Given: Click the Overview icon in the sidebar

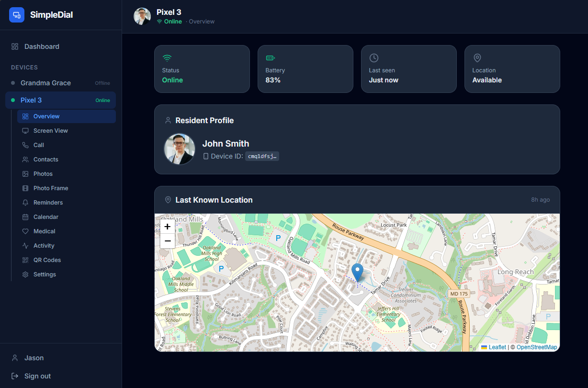Looking at the screenshot, I should tap(25, 116).
